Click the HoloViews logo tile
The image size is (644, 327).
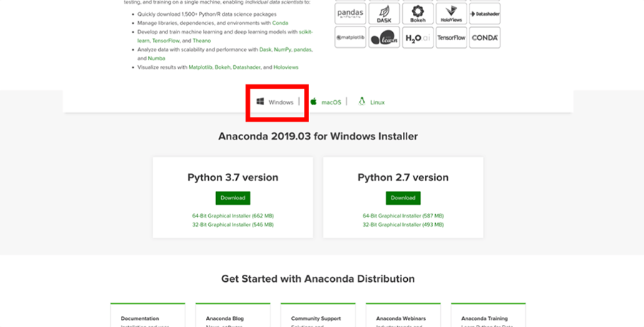coord(452,14)
